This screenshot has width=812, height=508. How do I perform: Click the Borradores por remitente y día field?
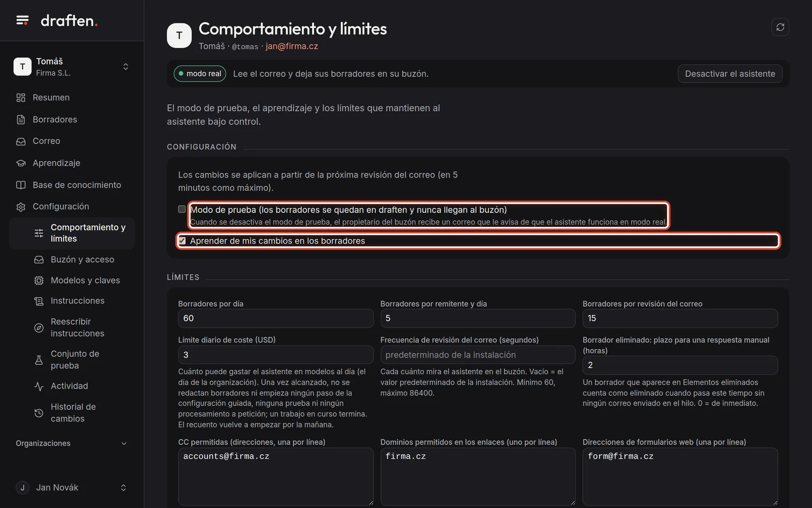point(478,318)
